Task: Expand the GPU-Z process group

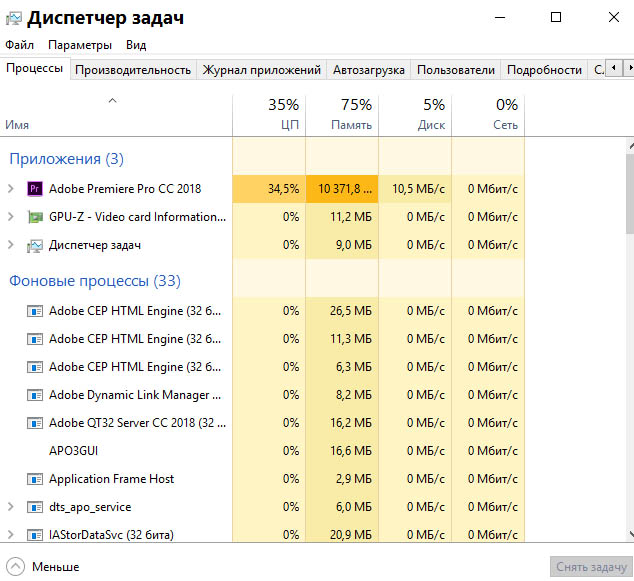Action: pyautogui.click(x=11, y=217)
